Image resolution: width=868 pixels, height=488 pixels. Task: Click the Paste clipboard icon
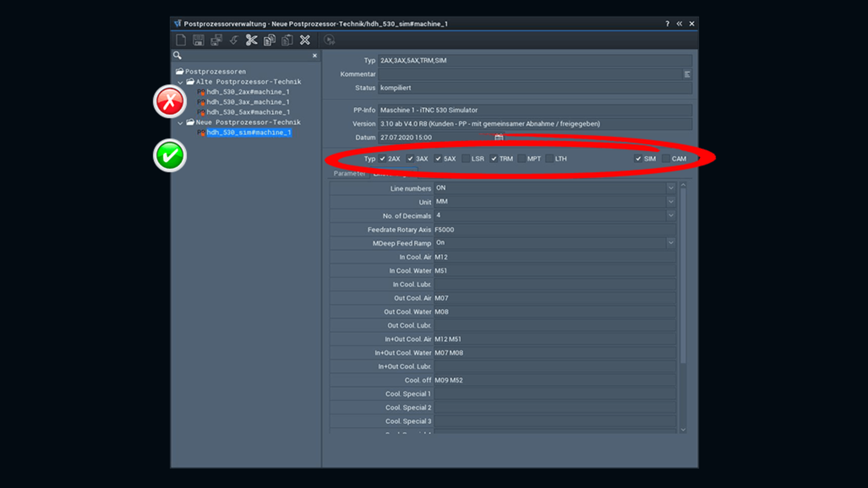pos(287,40)
